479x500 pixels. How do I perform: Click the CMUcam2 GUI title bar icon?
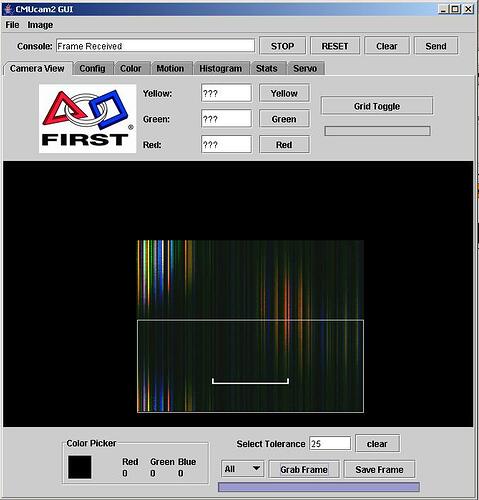coord(8,9)
